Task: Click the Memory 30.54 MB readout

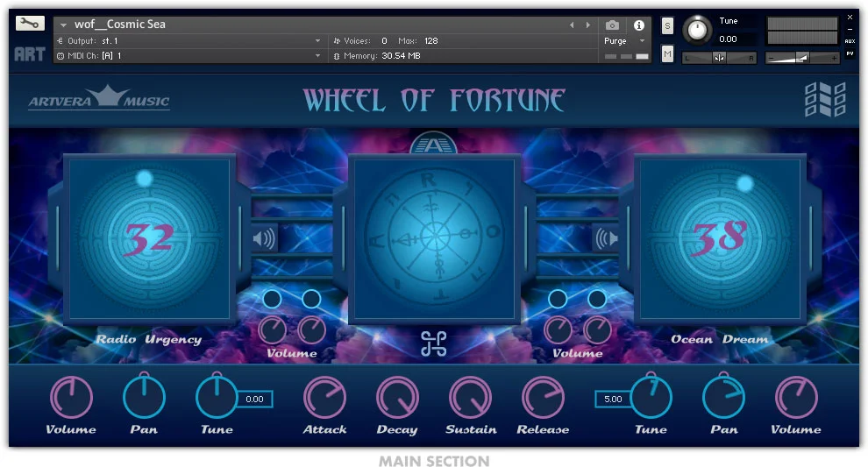Action: 401,56
